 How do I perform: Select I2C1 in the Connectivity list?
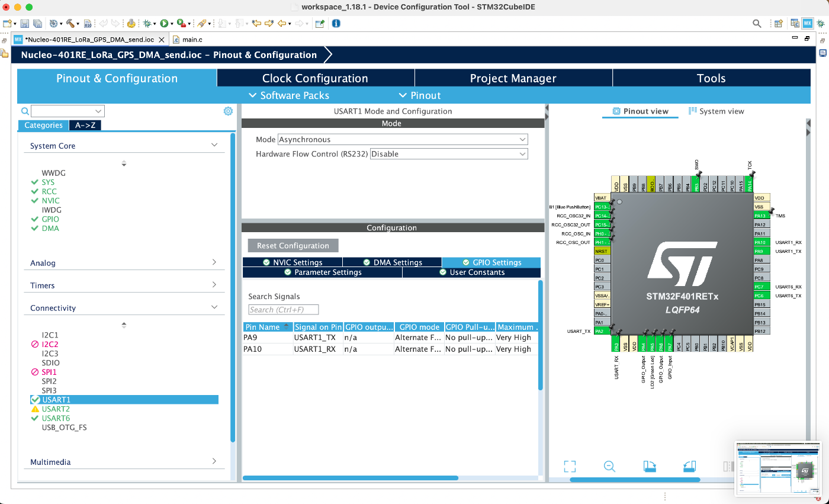click(x=50, y=335)
